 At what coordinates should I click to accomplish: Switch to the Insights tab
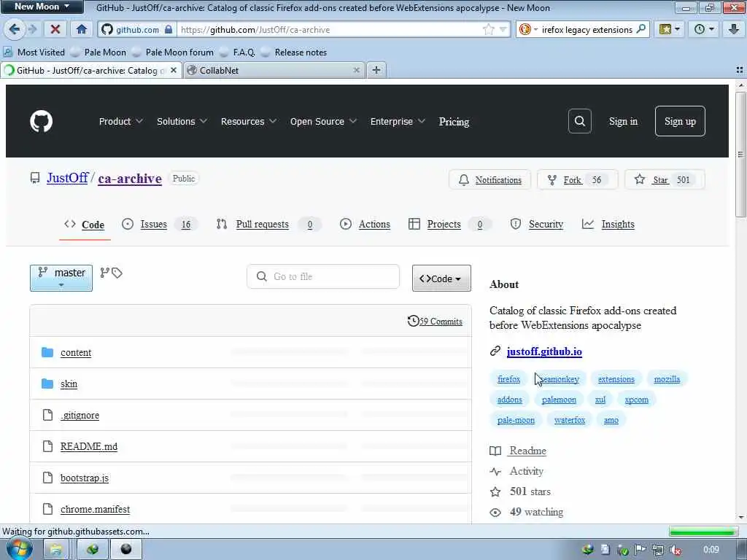click(608, 225)
